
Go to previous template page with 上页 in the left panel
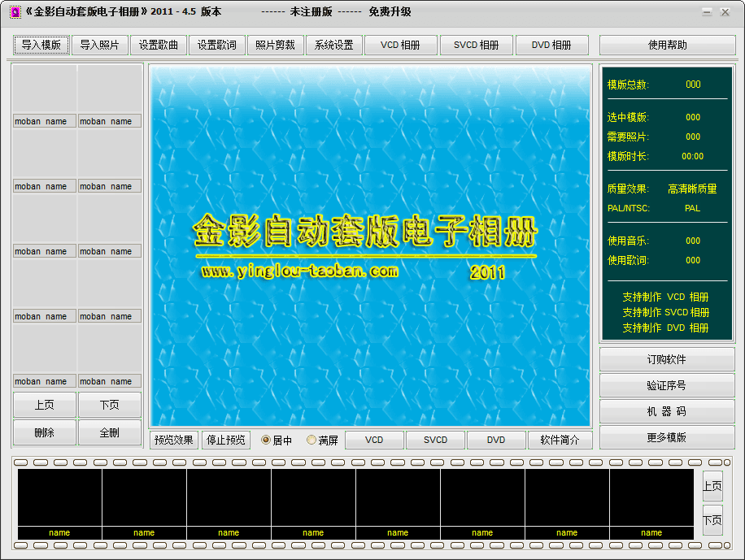tap(44, 405)
